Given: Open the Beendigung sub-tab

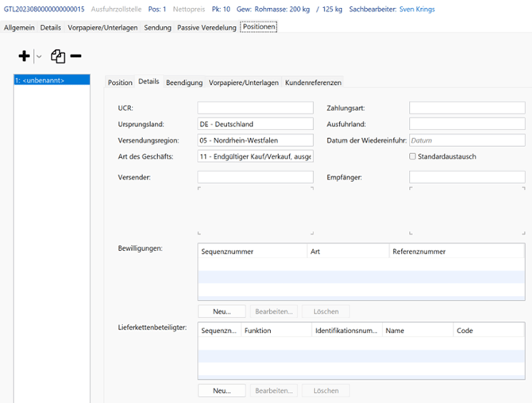Looking at the screenshot, I should coord(184,83).
